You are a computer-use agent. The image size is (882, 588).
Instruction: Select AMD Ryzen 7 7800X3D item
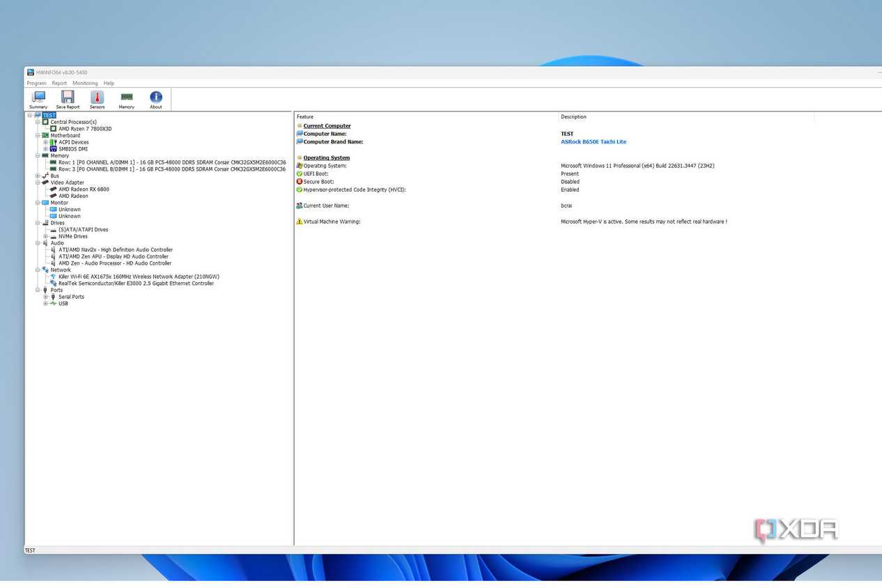85,129
